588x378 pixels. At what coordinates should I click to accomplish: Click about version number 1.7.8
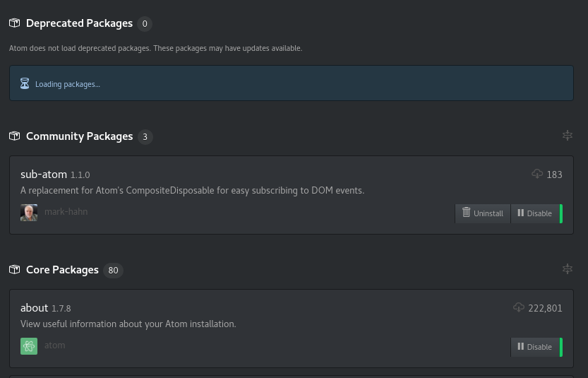pyautogui.click(x=61, y=309)
